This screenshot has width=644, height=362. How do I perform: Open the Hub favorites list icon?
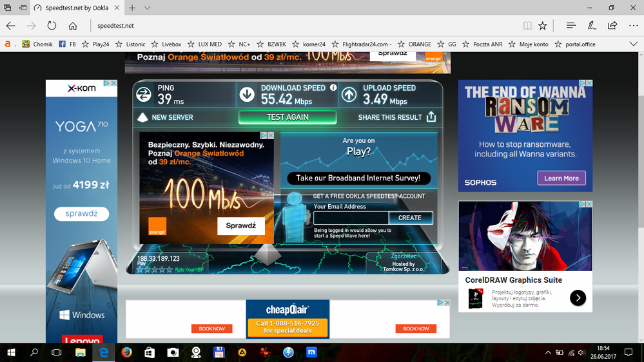tap(571, 26)
